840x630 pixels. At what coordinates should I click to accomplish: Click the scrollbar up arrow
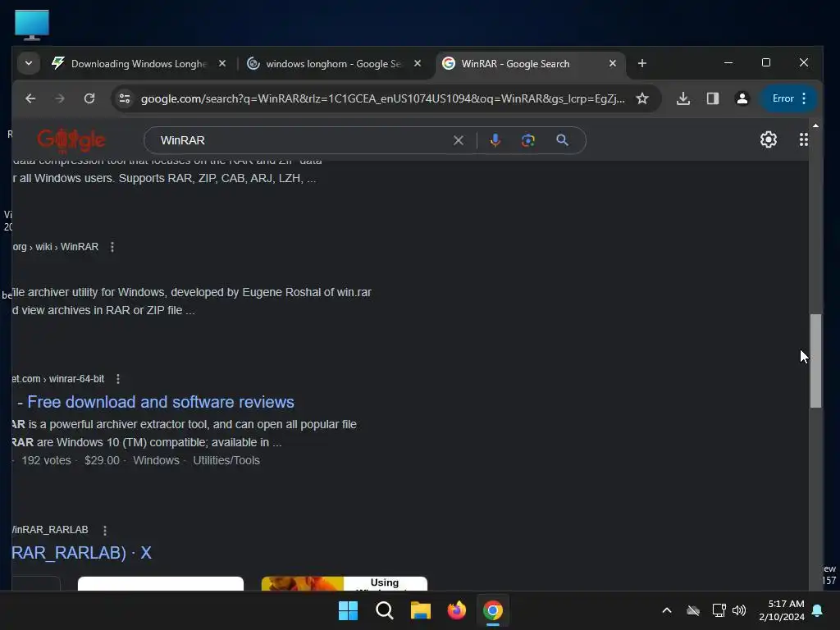pos(815,126)
